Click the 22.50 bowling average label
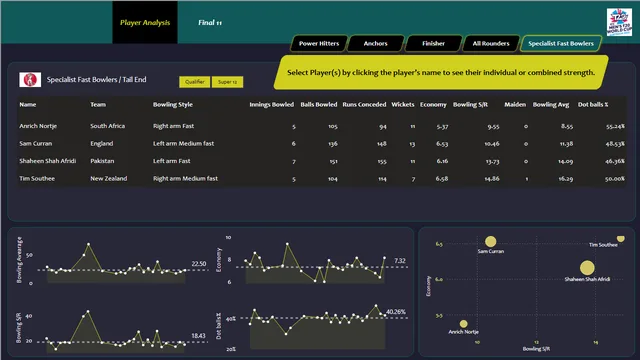 pyautogui.click(x=199, y=264)
